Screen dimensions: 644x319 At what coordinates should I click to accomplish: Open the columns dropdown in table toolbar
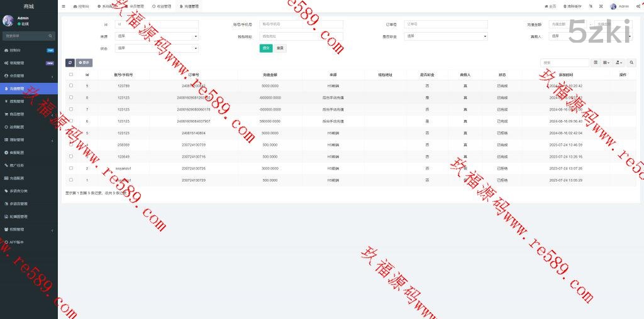[607, 62]
